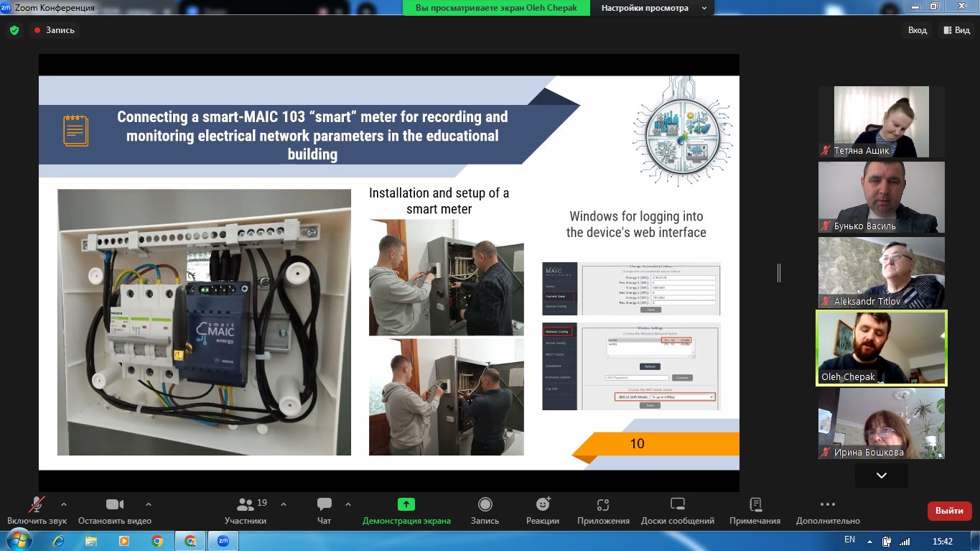The width and height of the screenshot is (980, 551).
Task: Select Aleksandr Titlov's video tile
Action: coord(882,273)
